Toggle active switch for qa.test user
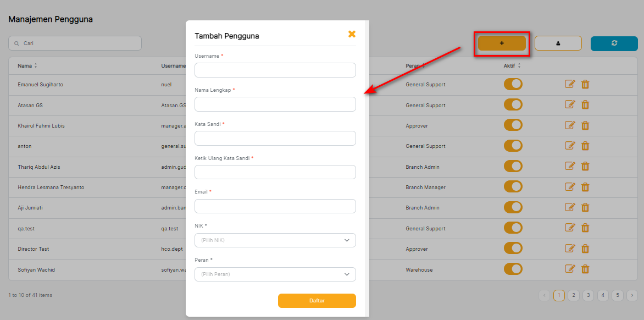The width and height of the screenshot is (644, 320). pos(513,228)
